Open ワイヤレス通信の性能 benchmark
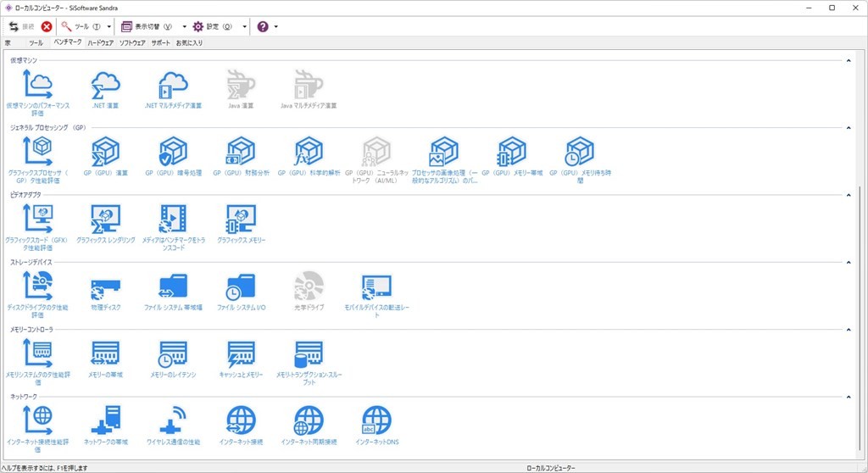868x473 pixels. tap(173, 421)
